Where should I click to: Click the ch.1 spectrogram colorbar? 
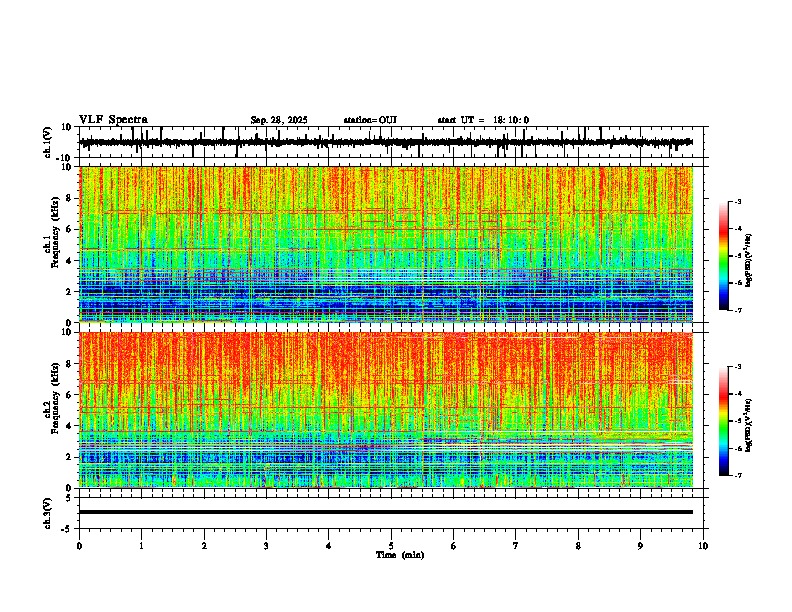pos(724,256)
